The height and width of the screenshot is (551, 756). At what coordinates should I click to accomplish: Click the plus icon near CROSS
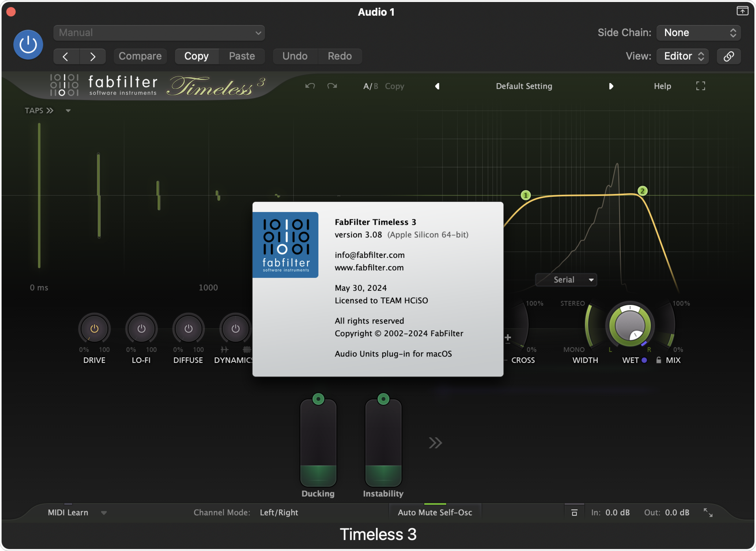coord(508,338)
